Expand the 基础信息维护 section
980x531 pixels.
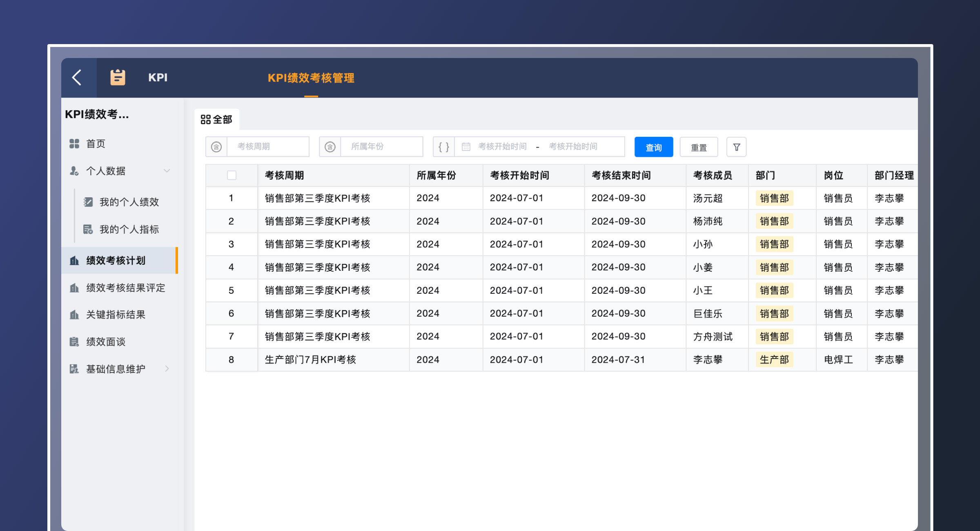click(x=167, y=368)
